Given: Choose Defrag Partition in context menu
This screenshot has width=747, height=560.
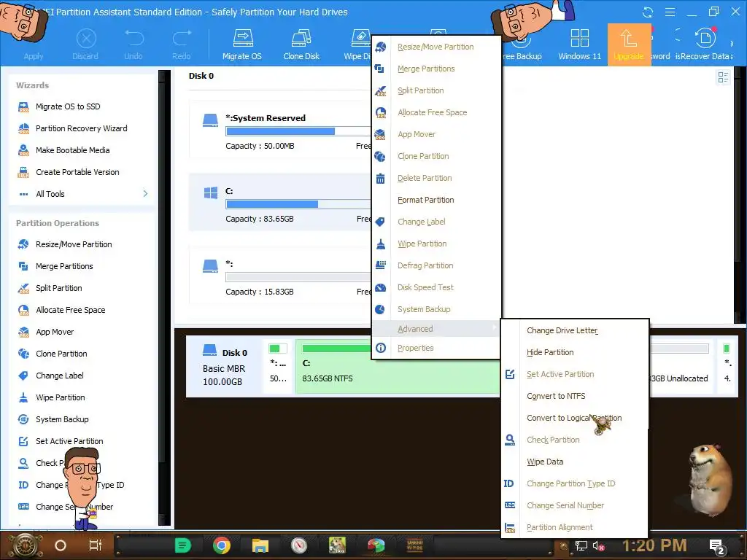Looking at the screenshot, I should click(x=436, y=265).
